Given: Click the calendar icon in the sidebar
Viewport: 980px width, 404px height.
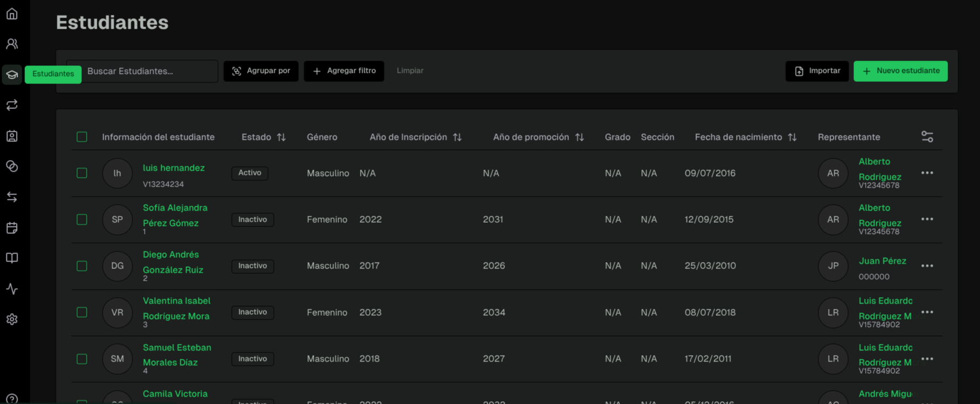Looking at the screenshot, I should pos(12,228).
